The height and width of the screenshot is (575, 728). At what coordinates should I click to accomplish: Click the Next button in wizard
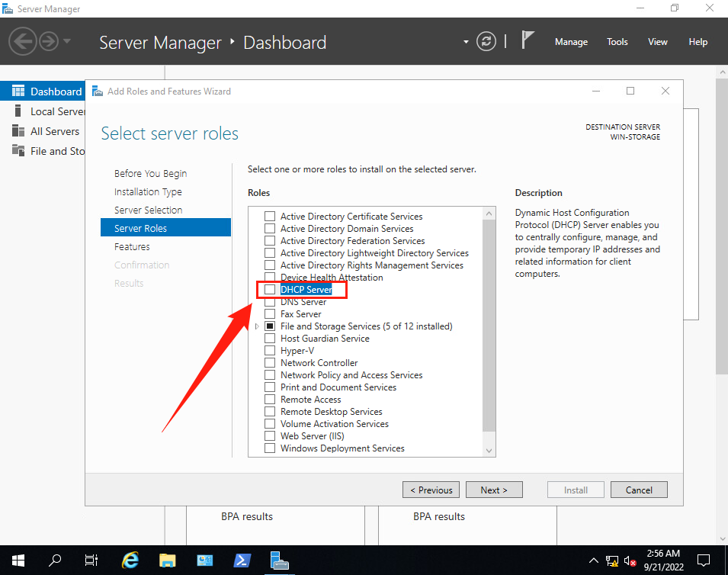[493, 490]
